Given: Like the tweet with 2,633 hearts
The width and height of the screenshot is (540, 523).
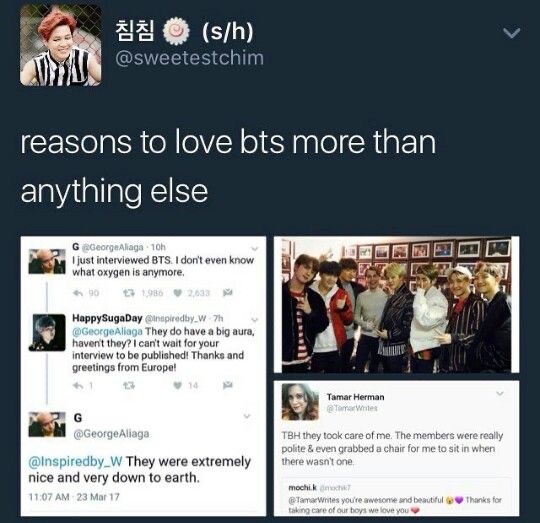Looking at the screenshot, I should pos(178,293).
